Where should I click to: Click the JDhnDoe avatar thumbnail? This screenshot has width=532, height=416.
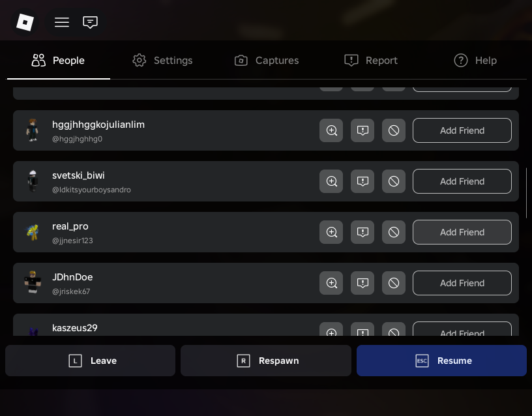33,282
